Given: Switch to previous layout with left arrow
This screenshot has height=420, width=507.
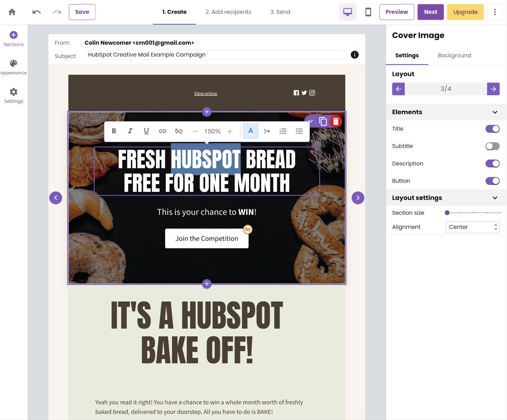Looking at the screenshot, I should click(x=398, y=89).
